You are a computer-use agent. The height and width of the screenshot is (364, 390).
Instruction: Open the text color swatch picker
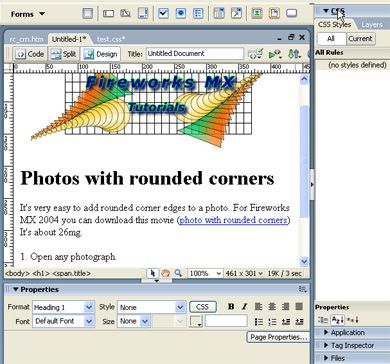196,321
